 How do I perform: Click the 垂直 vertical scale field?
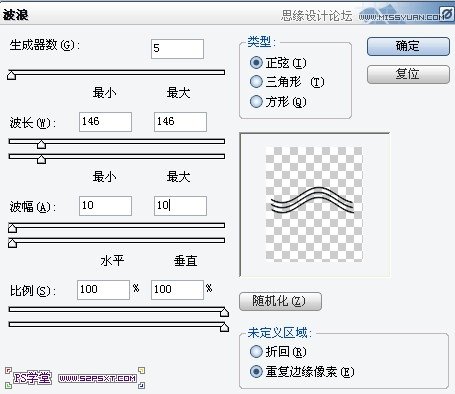177,290
